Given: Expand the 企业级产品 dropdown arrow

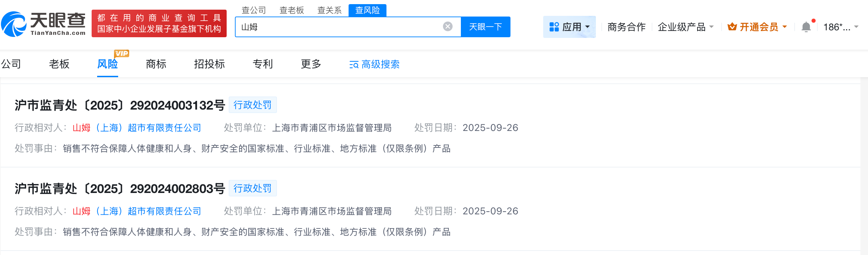Looking at the screenshot, I should [x=711, y=27].
